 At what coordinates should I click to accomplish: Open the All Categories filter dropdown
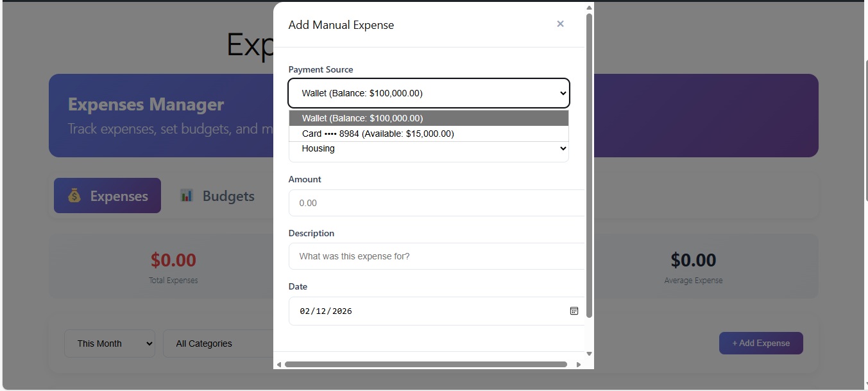(218, 343)
